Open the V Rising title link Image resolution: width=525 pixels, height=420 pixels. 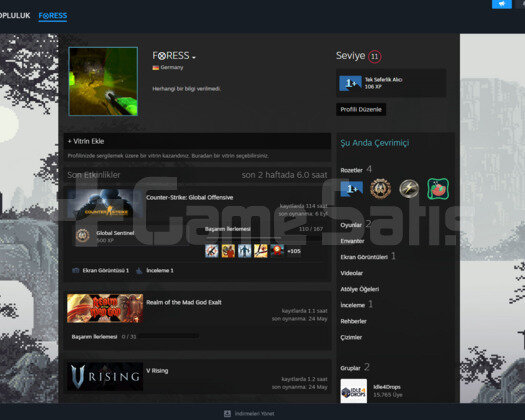click(157, 371)
